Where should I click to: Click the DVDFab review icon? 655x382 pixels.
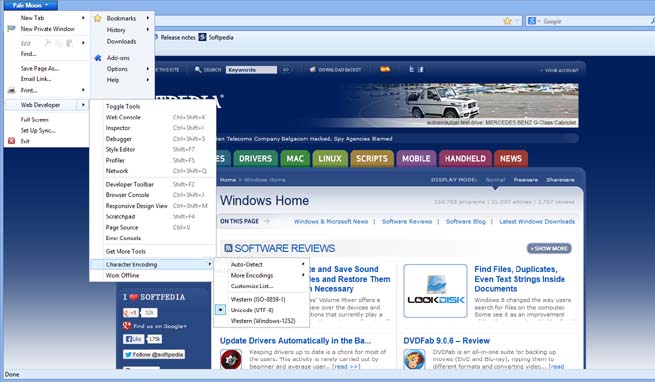click(x=414, y=359)
